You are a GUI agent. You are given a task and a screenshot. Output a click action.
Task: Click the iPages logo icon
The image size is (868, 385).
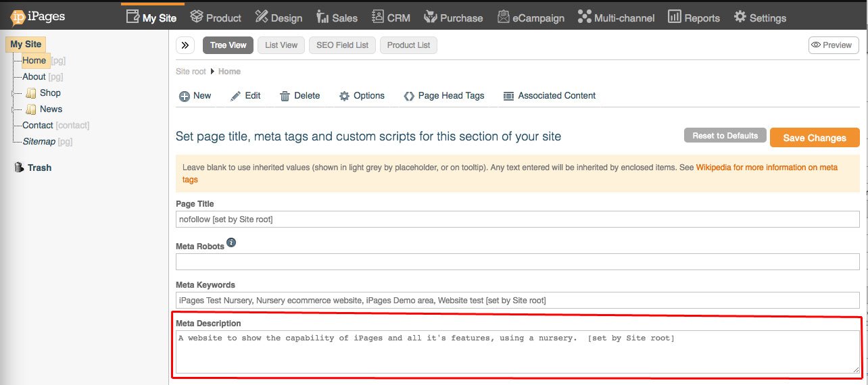coord(18,16)
